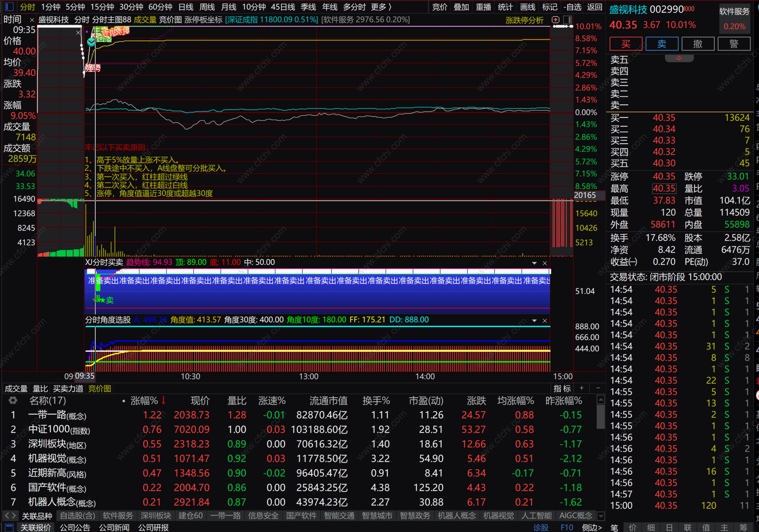The width and height of the screenshot is (759, 532).
Task: Open the 警 price alert button
Action: pos(734,44)
